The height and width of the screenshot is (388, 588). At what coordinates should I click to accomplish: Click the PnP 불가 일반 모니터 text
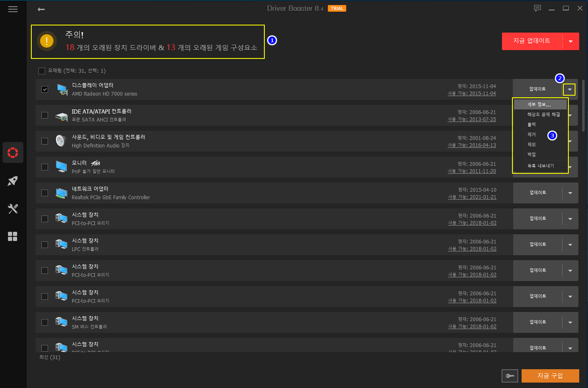(x=93, y=172)
